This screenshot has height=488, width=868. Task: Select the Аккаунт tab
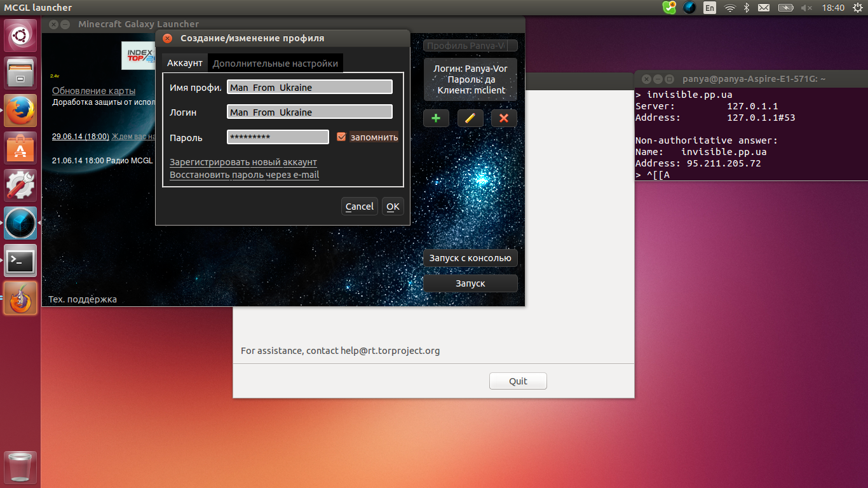(x=184, y=64)
